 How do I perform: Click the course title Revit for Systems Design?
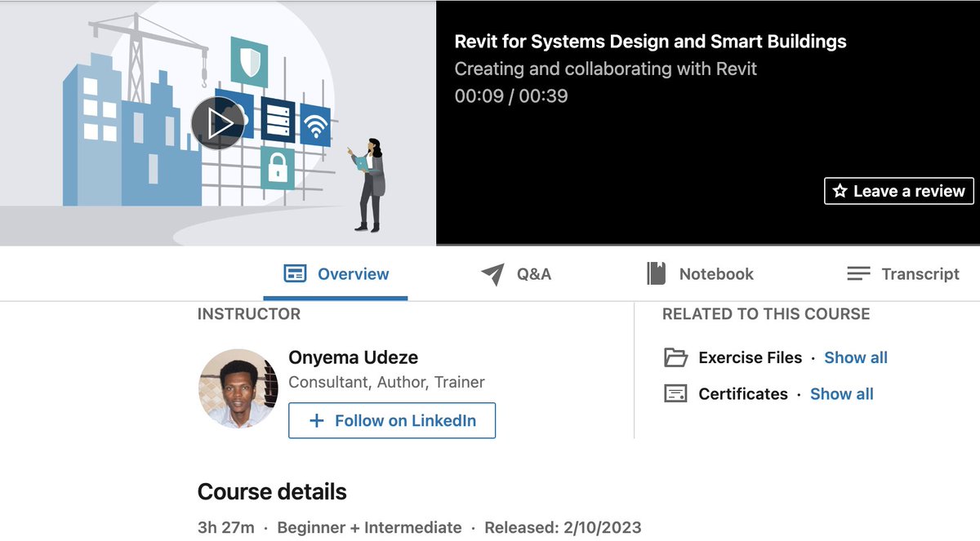pyautogui.click(x=650, y=42)
